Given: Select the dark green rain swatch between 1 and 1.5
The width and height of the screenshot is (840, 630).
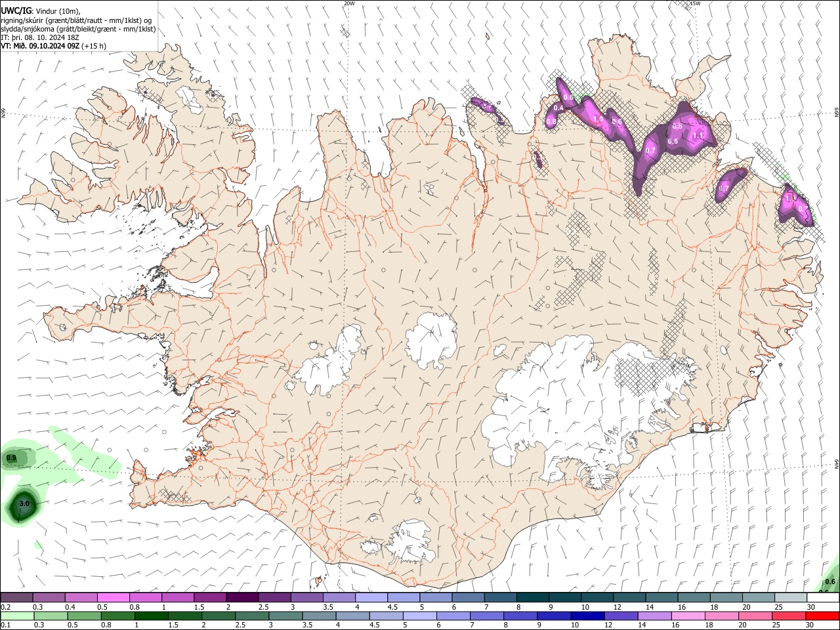Looking at the screenshot, I should (151, 616).
